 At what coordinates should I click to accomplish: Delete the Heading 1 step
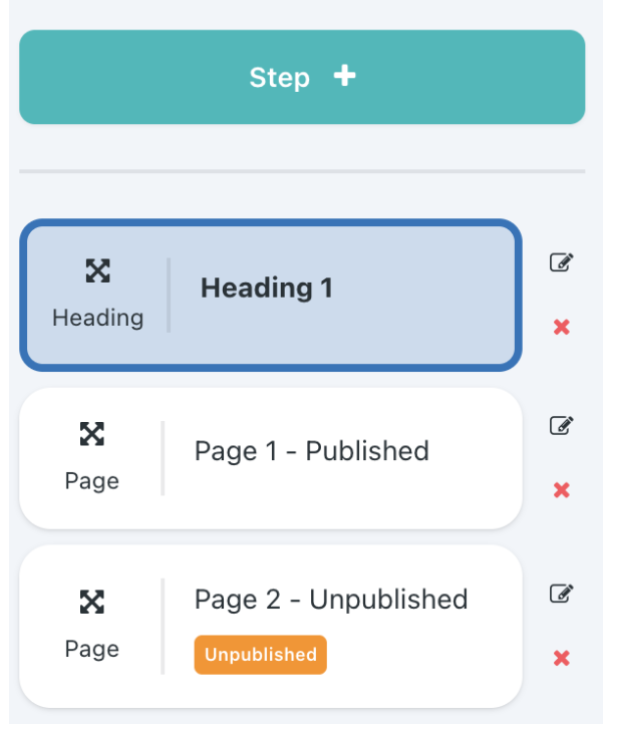tap(562, 327)
